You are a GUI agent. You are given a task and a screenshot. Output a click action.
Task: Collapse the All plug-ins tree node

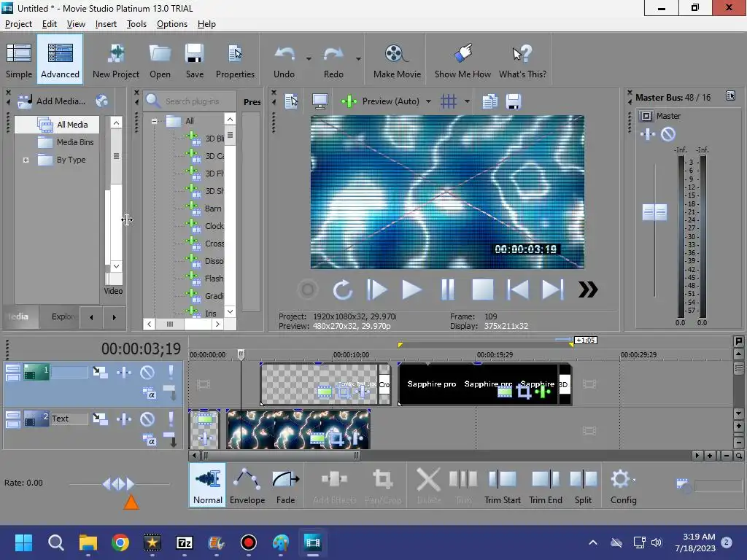point(155,121)
